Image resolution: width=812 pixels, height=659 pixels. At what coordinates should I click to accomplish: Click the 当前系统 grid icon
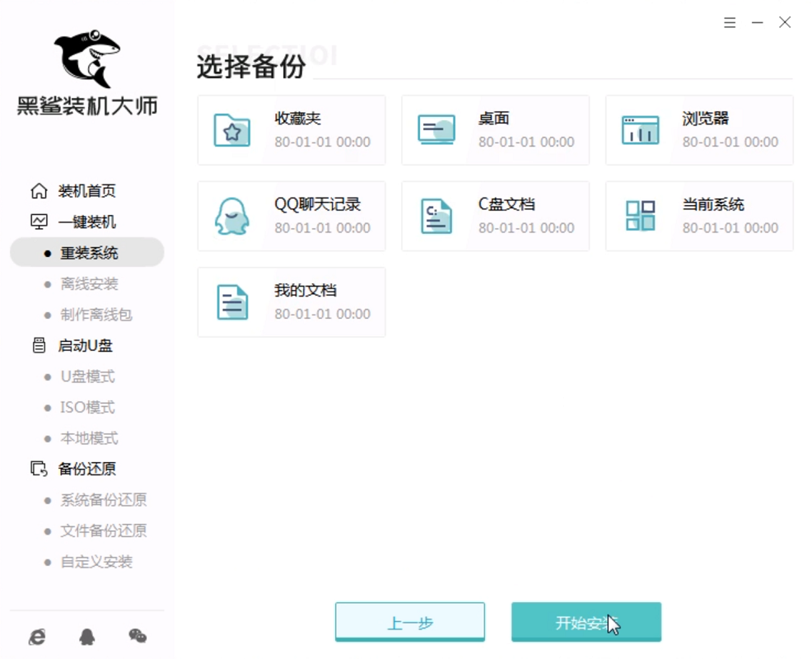point(641,216)
